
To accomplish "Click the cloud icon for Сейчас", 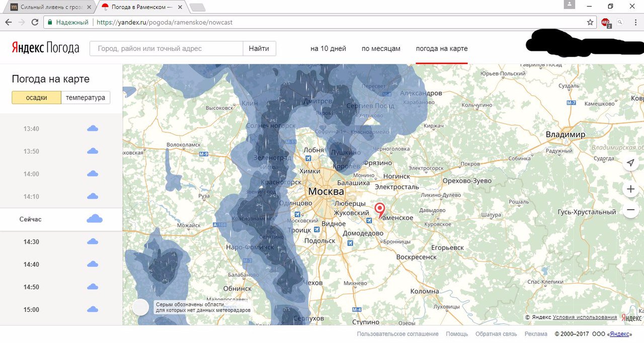I will 95,219.
